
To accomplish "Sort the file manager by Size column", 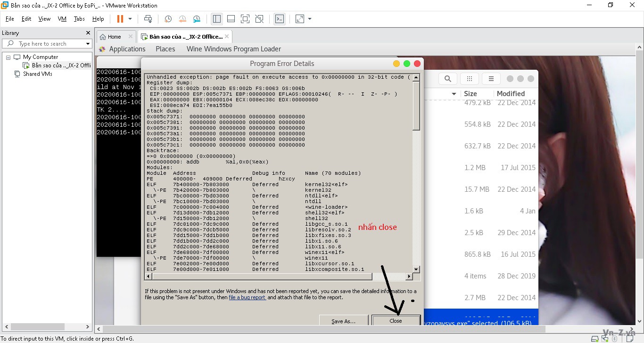I will 471,94.
